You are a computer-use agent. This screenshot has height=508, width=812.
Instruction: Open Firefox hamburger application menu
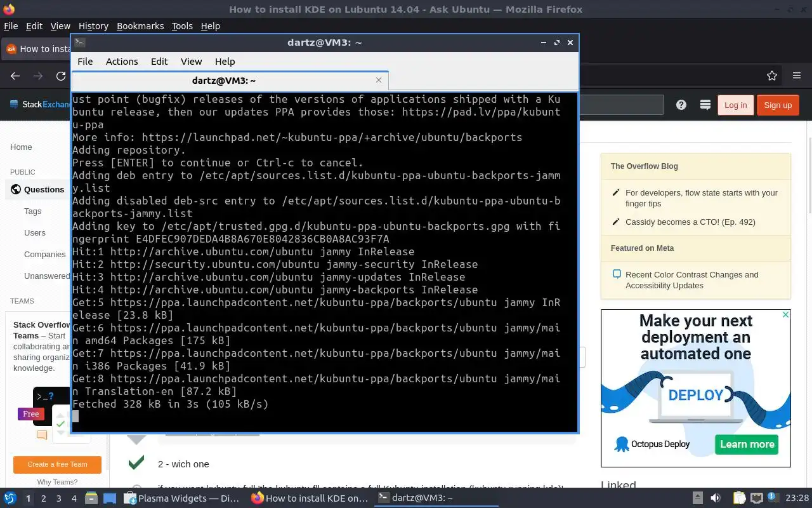(797, 76)
